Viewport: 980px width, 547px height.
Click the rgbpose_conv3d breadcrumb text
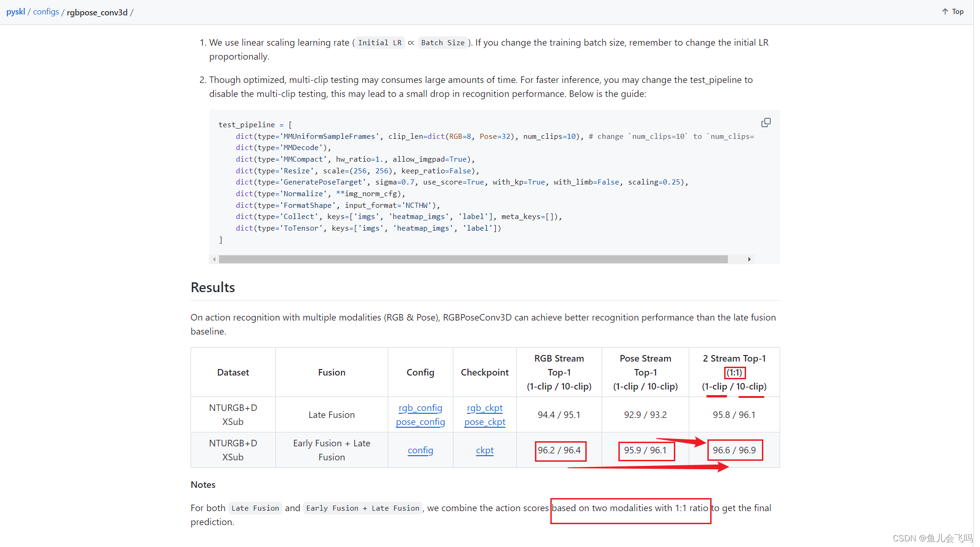tap(97, 12)
